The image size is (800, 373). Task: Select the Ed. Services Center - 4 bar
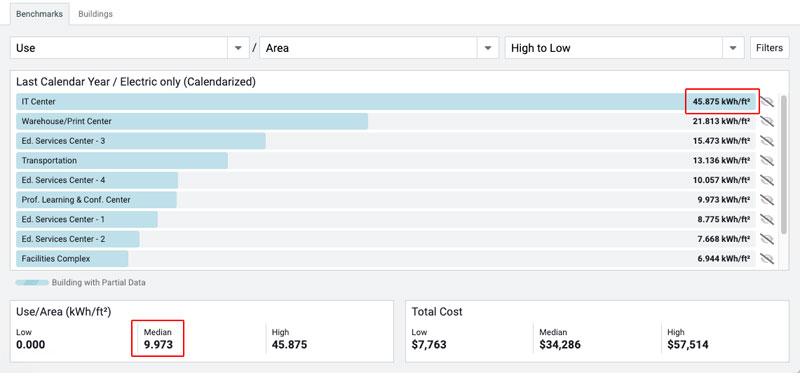coord(97,180)
